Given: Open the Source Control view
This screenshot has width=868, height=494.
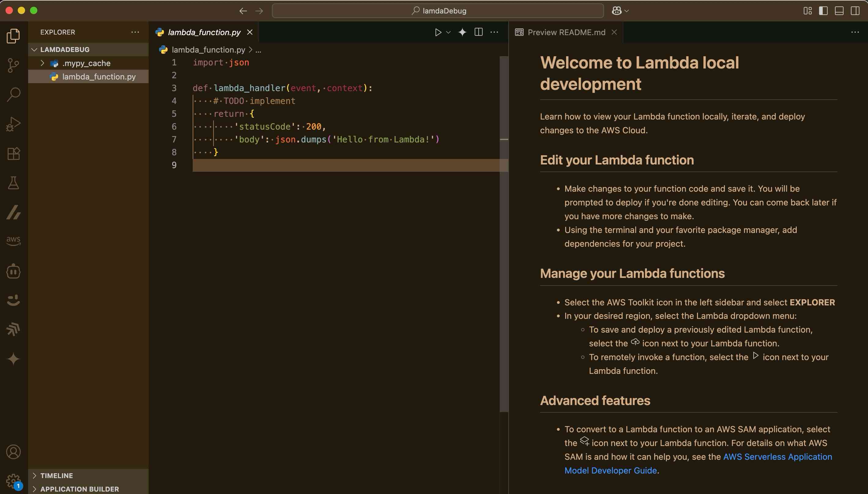Looking at the screenshot, I should [x=13, y=65].
